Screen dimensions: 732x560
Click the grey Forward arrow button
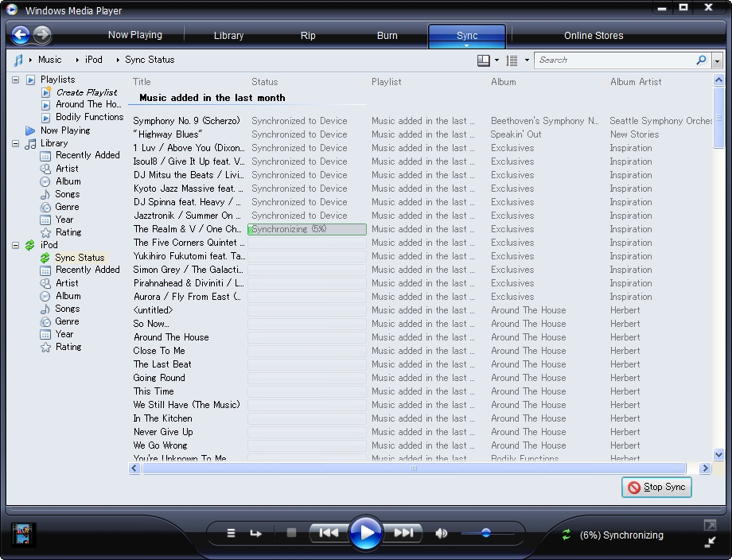[x=42, y=34]
